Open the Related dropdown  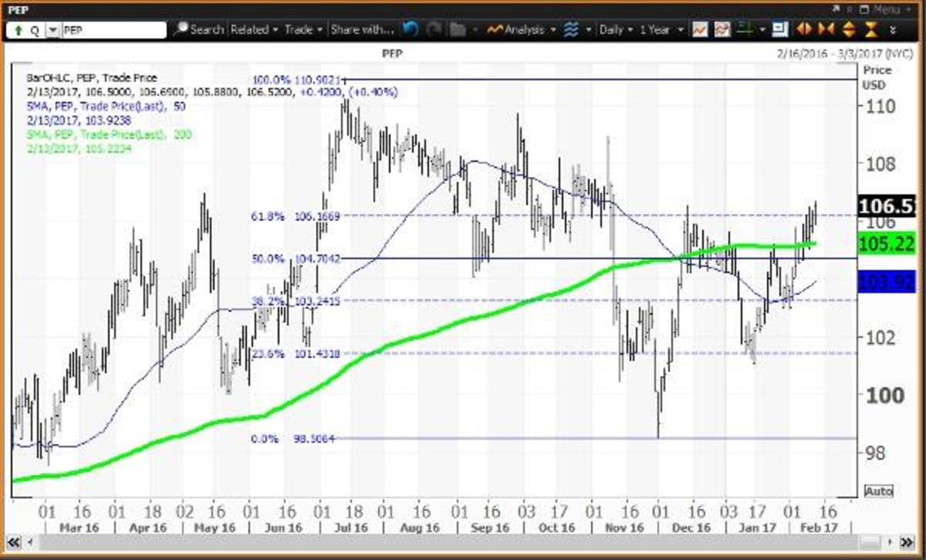tap(254, 30)
